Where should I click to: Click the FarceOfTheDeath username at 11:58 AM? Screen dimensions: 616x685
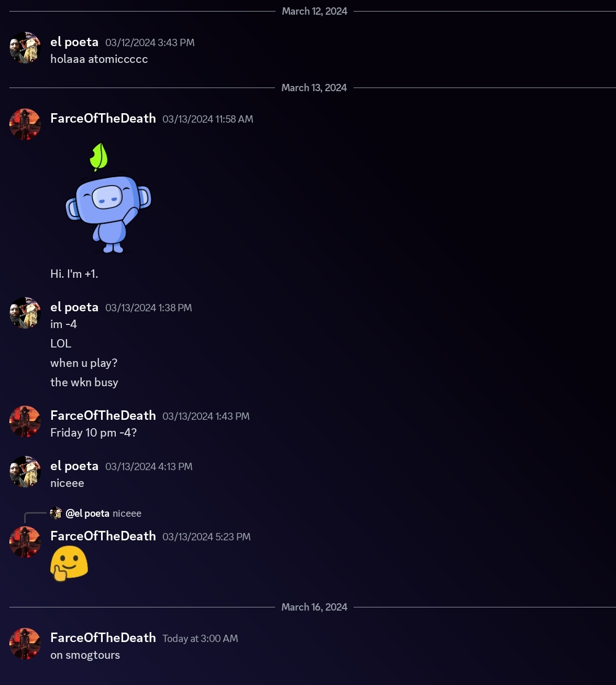point(103,118)
